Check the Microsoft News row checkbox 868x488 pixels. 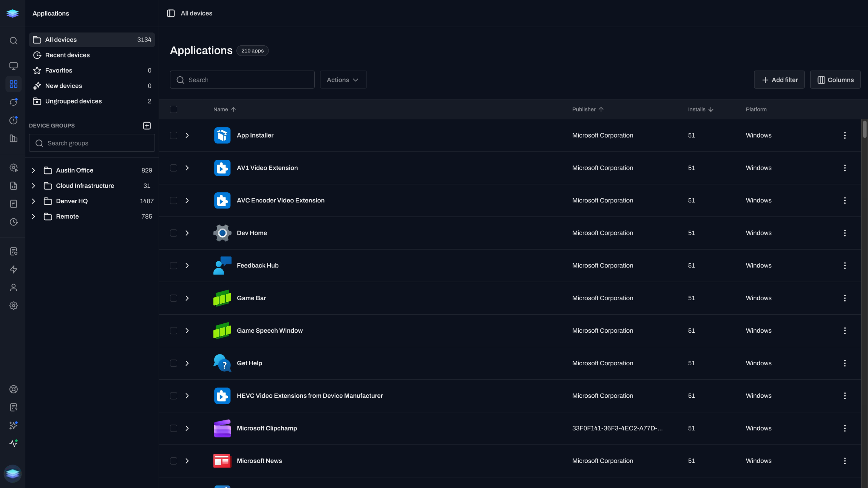[173, 461]
